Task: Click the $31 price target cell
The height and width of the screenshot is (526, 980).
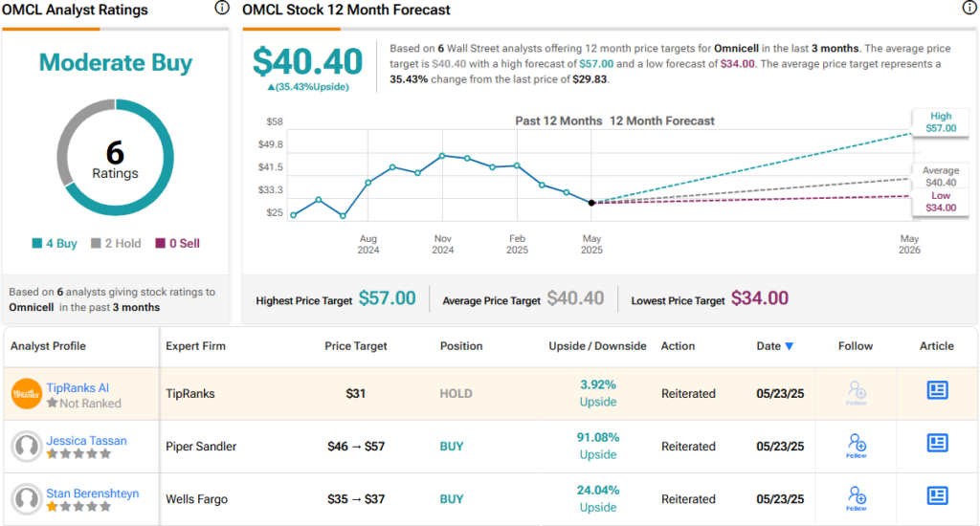Action: (356, 394)
